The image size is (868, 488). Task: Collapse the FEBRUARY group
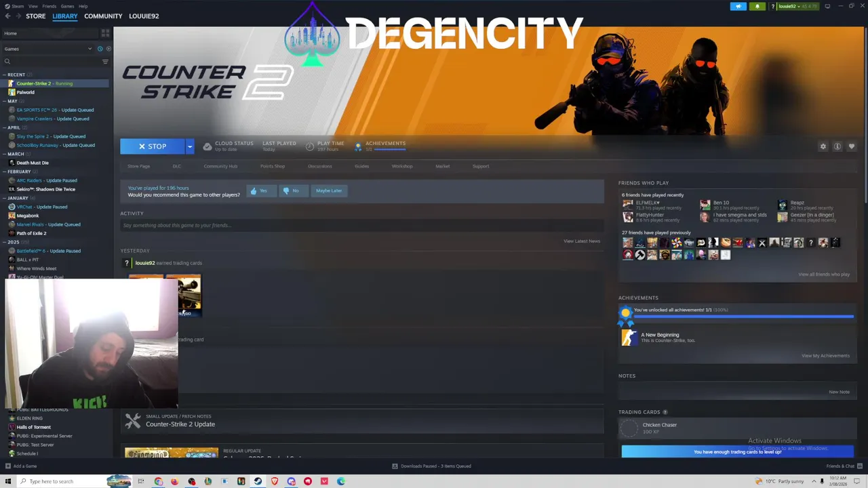4,171
